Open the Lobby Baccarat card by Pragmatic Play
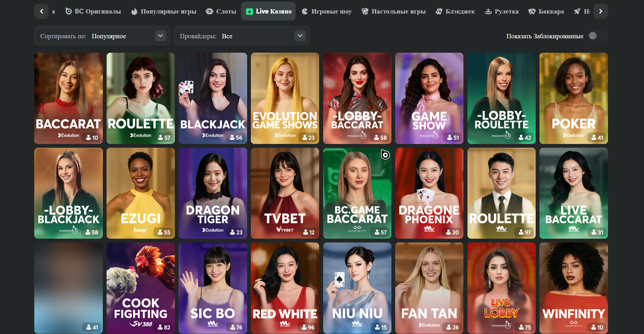The width and height of the screenshot is (644, 334). point(357,98)
